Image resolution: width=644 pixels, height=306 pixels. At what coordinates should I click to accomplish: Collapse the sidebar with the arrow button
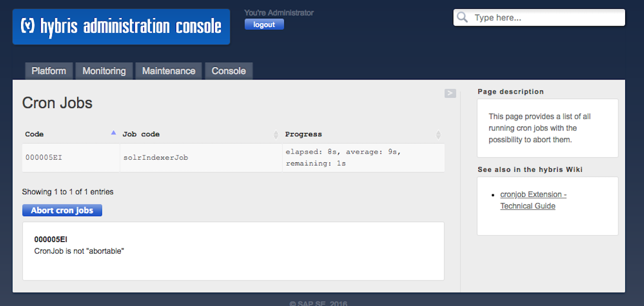coord(450,93)
